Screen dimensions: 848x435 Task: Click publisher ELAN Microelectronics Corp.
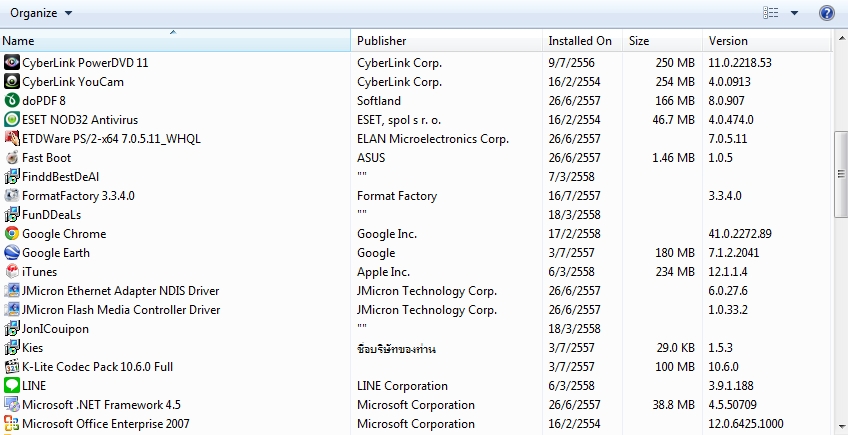click(x=433, y=139)
